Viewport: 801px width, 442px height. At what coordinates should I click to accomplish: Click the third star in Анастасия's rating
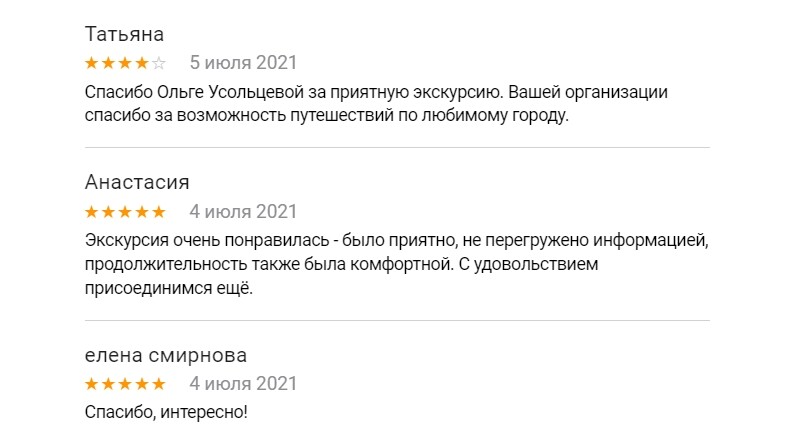pos(125,212)
